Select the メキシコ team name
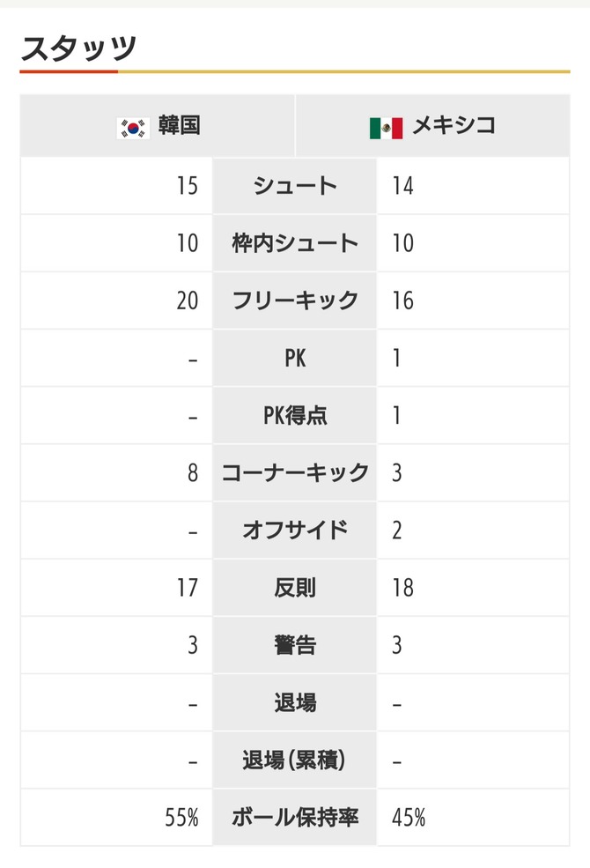 (454, 126)
